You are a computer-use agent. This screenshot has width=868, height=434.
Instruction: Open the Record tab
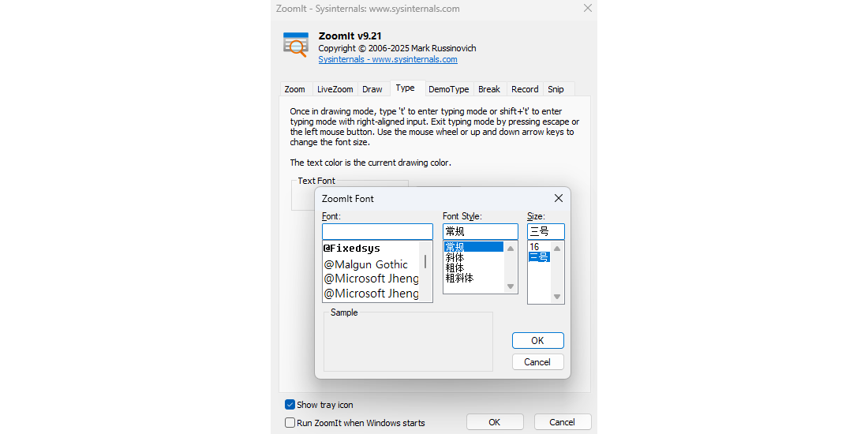point(525,89)
